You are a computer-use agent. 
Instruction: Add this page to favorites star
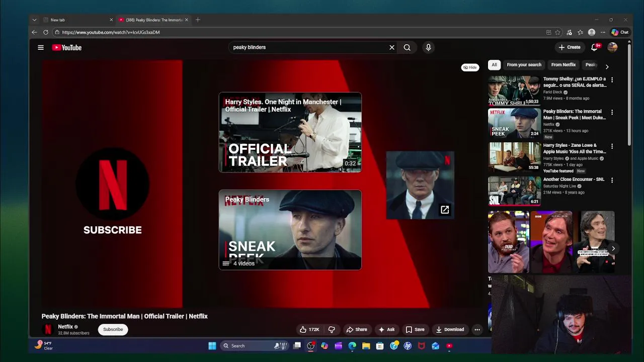(557, 32)
